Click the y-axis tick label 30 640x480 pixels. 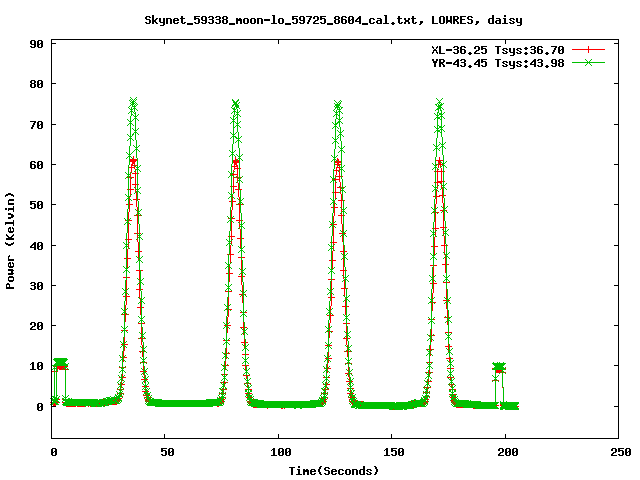point(36,286)
